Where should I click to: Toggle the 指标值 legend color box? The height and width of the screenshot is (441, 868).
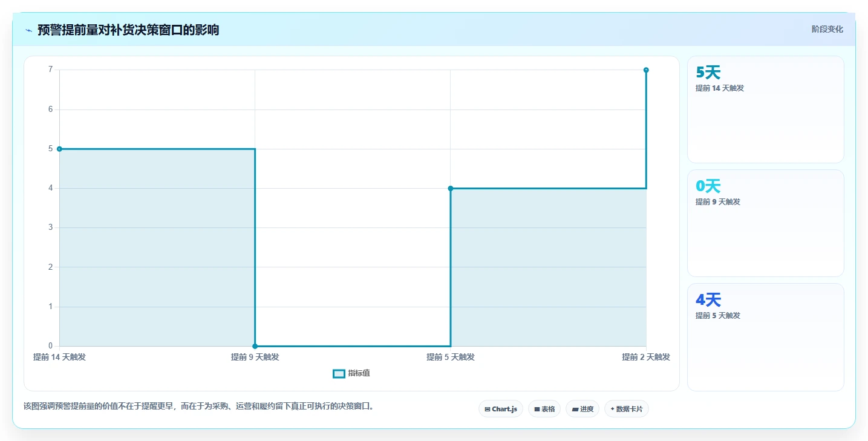tap(339, 374)
